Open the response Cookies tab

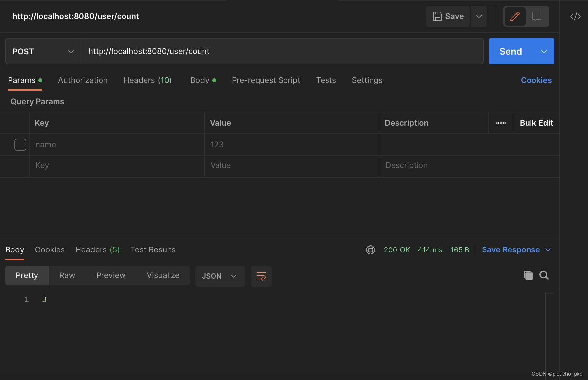(50, 250)
